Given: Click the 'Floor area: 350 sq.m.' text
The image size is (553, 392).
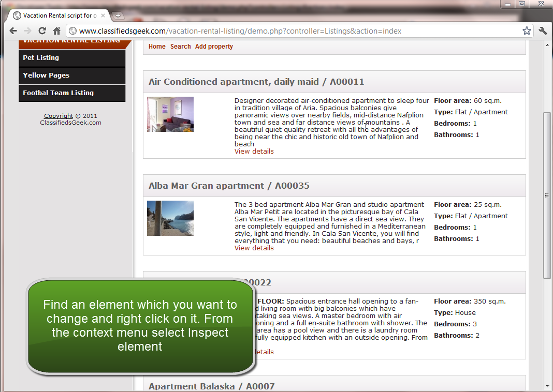Looking at the screenshot, I should click(x=470, y=301).
